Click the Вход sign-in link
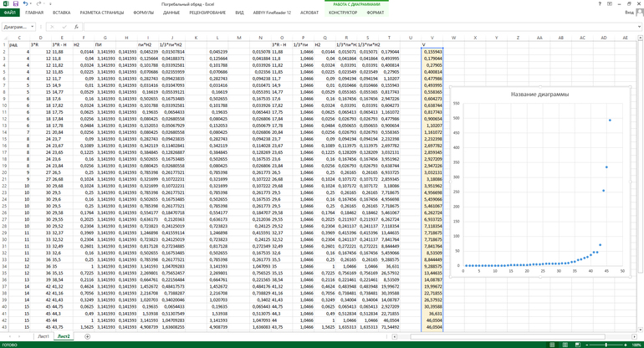The height and width of the screenshot is (348, 644). [629, 13]
